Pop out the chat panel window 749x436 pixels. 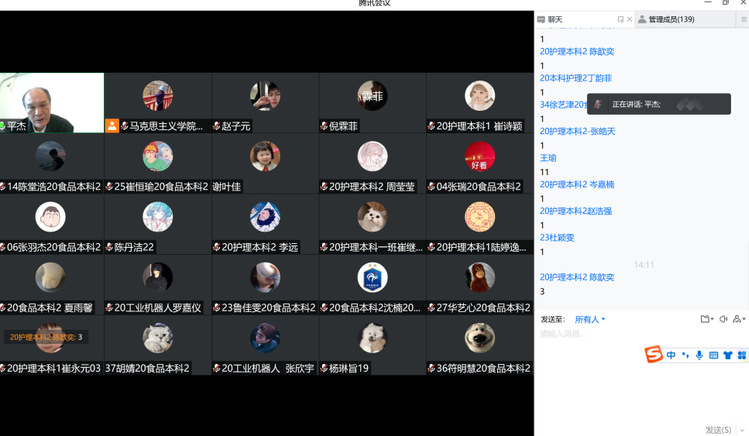(x=620, y=19)
